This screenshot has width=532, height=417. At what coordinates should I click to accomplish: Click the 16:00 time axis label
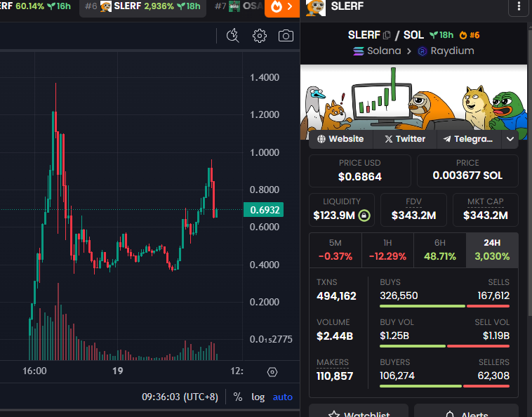34,371
